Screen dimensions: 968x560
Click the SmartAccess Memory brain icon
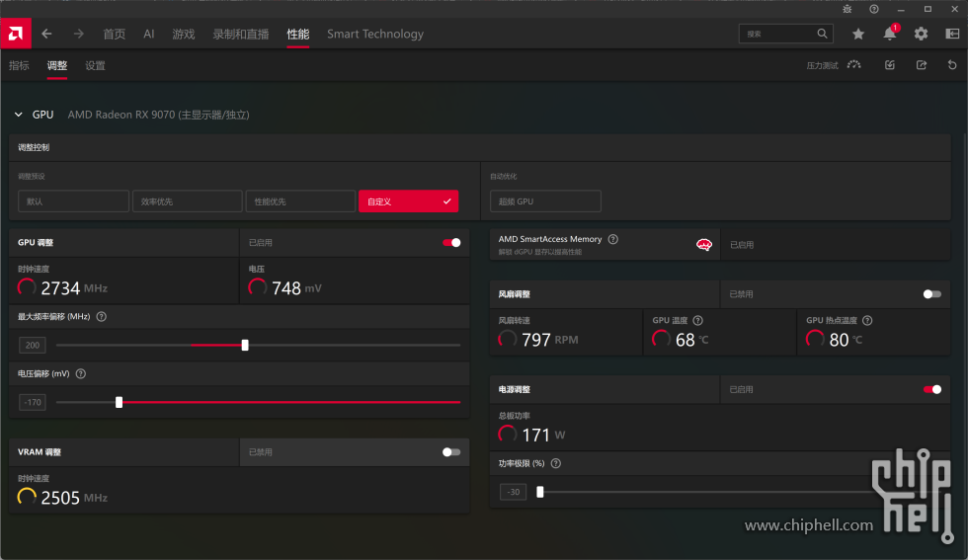pos(703,245)
